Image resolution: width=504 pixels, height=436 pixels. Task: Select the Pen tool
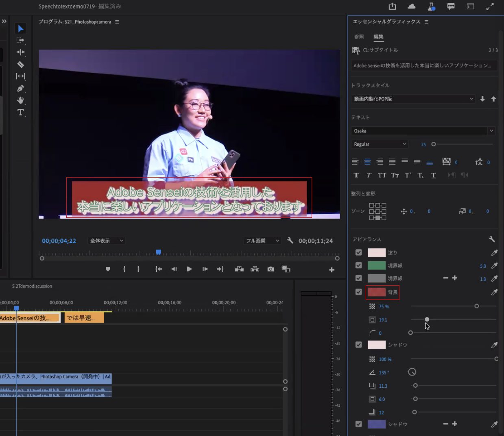point(20,89)
